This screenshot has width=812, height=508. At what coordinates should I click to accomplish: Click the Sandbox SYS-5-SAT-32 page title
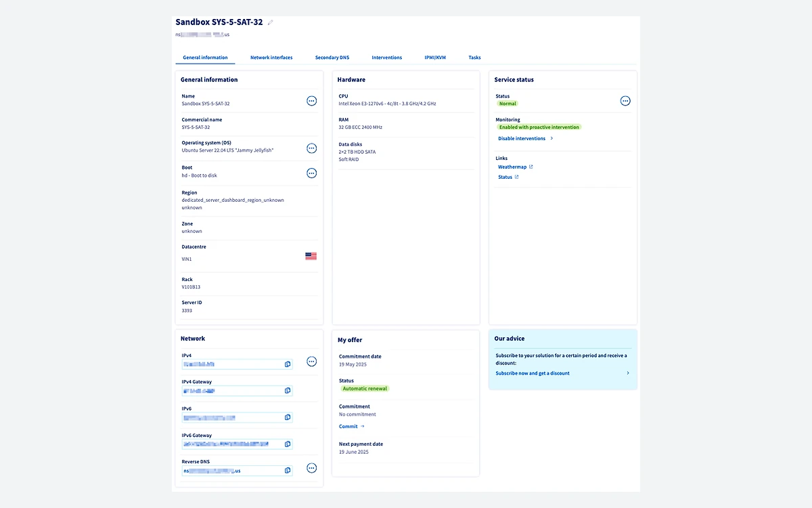[219, 22]
